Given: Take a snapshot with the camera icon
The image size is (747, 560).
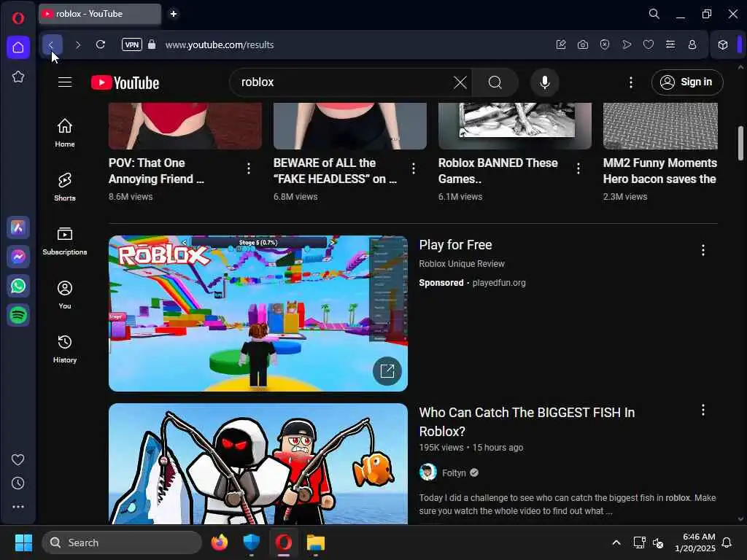Looking at the screenshot, I should 583,44.
